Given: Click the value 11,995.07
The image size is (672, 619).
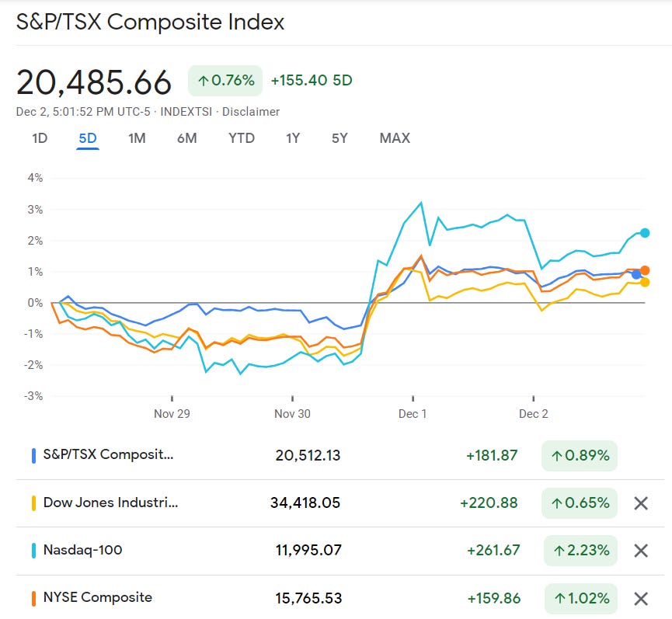Looking at the screenshot, I should pyautogui.click(x=308, y=551).
